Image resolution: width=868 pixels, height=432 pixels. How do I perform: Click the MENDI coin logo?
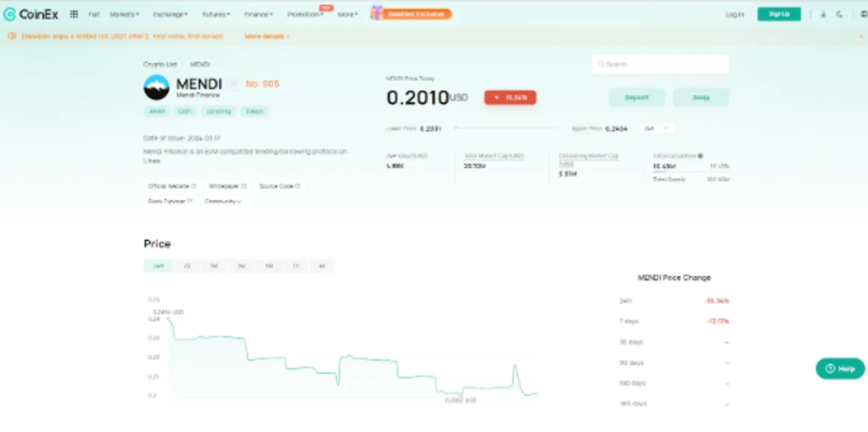pos(156,87)
